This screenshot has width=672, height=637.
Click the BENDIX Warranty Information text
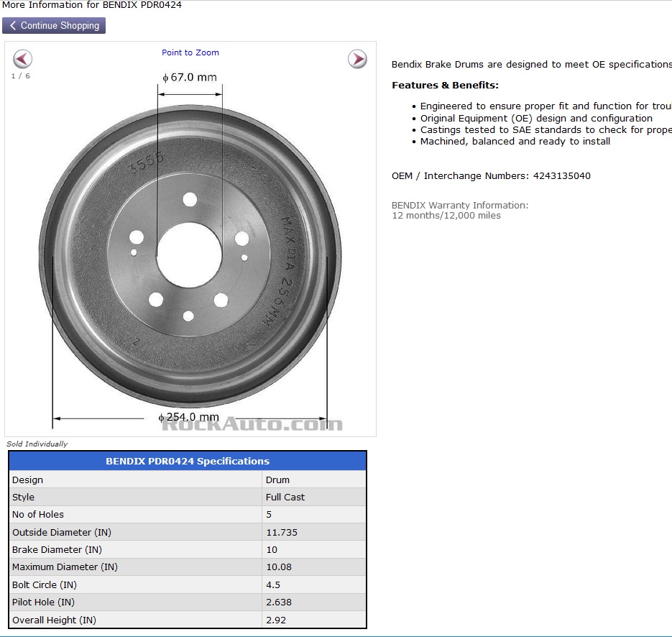(x=460, y=206)
